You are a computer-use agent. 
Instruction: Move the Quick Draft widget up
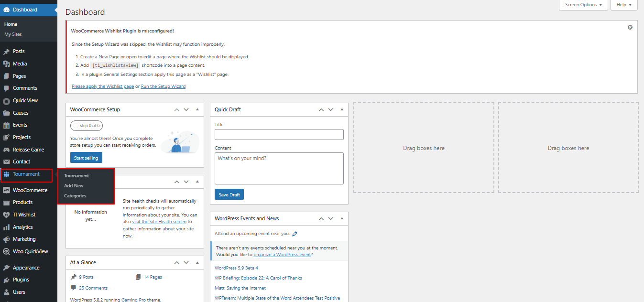[321, 109]
